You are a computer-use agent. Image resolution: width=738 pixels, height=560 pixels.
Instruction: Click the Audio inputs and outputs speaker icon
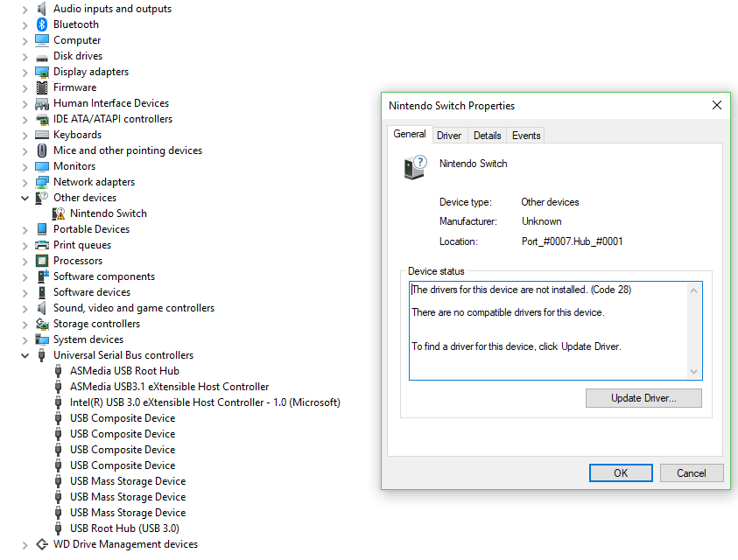click(x=42, y=9)
